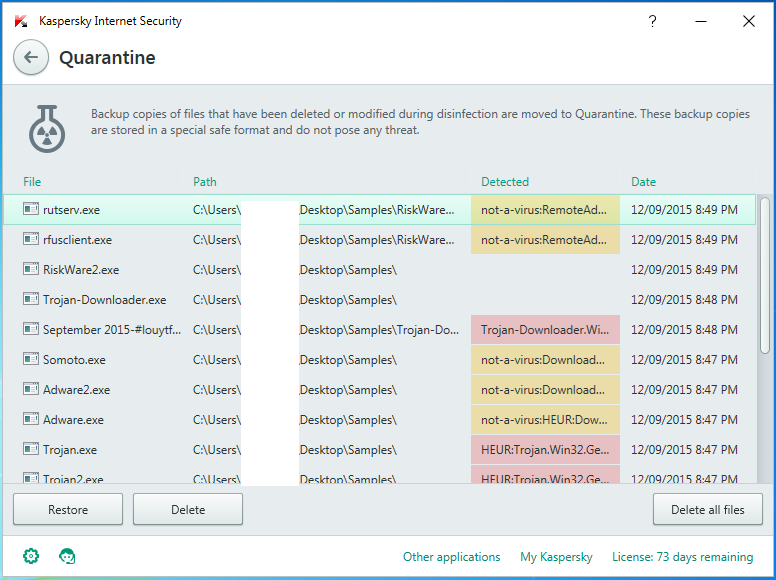The width and height of the screenshot is (776, 580).
Task: Click Somoto.exe not-a-virus:Download... detection cell
Action: click(545, 360)
